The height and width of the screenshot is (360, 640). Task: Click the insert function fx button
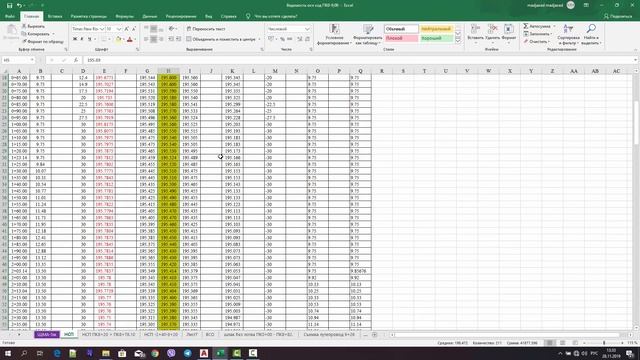[76, 60]
